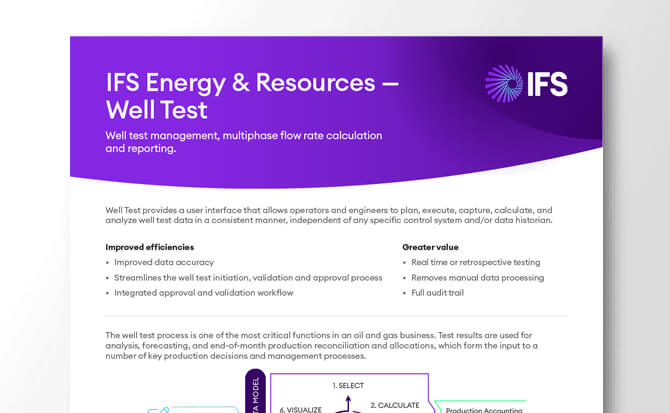The width and height of the screenshot is (670, 413).
Task: Click the bullet 'Improved data accuracy'
Action: click(164, 262)
